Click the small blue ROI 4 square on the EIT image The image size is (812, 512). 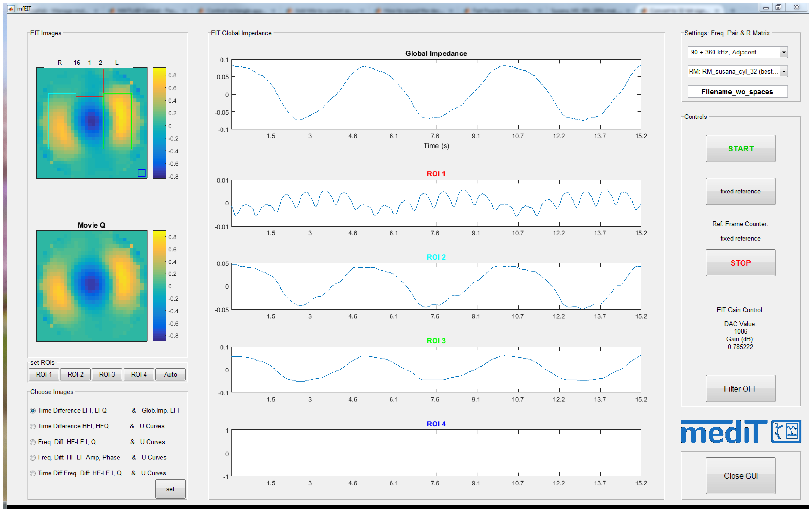tap(142, 173)
